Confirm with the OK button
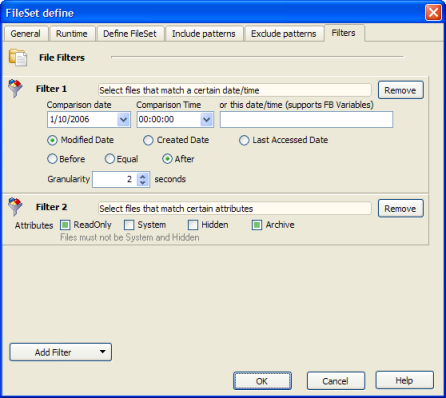 (262, 381)
